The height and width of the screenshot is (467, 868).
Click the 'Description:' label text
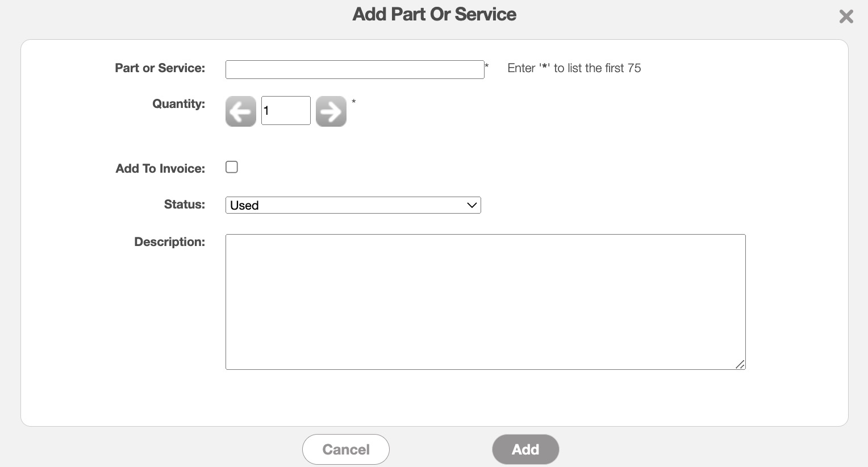(169, 242)
